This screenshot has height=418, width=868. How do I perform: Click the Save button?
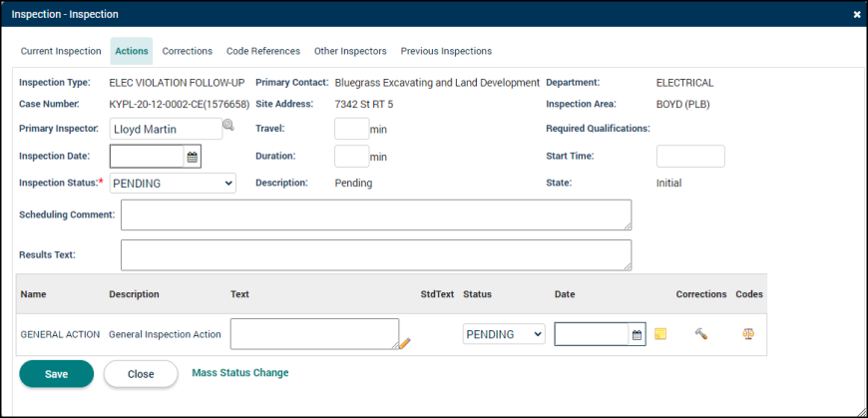click(x=57, y=374)
